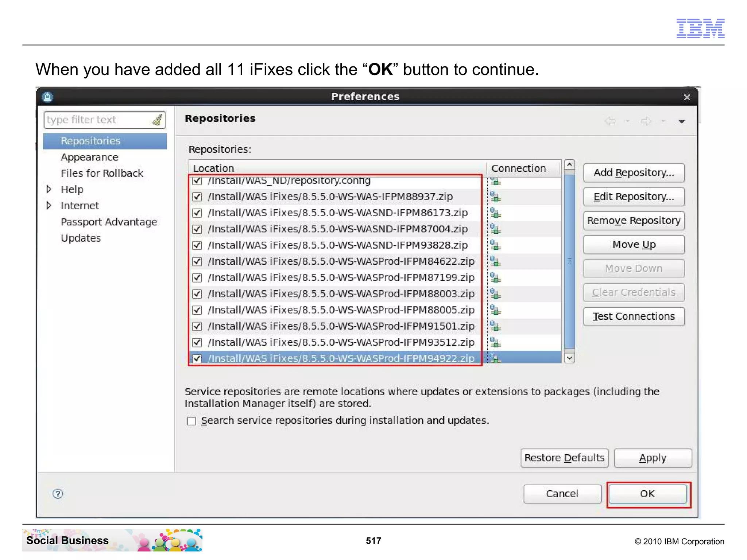Viewport: 747px width, 560px height.
Task: Uncheck the WASND-IFPM86173.zip checkbox
Action: [197, 213]
